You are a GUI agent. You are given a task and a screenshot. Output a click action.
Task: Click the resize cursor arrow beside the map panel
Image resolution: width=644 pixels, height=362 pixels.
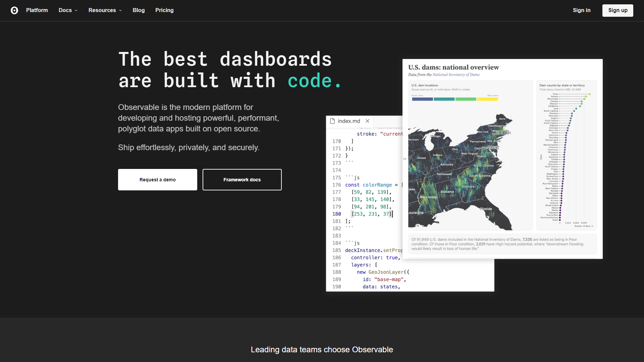click(405, 159)
